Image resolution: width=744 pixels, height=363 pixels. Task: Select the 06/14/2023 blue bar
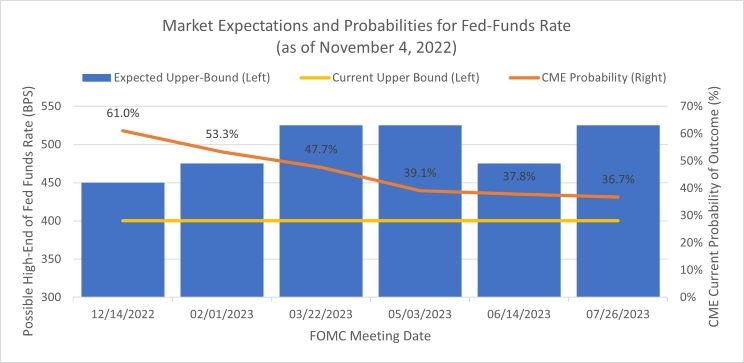click(519, 230)
